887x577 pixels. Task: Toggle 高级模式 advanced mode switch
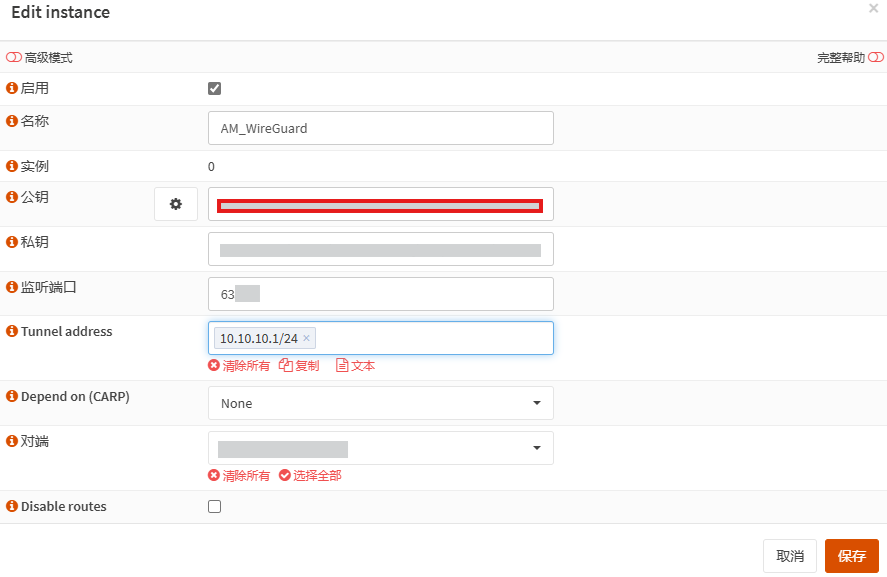click(14, 58)
